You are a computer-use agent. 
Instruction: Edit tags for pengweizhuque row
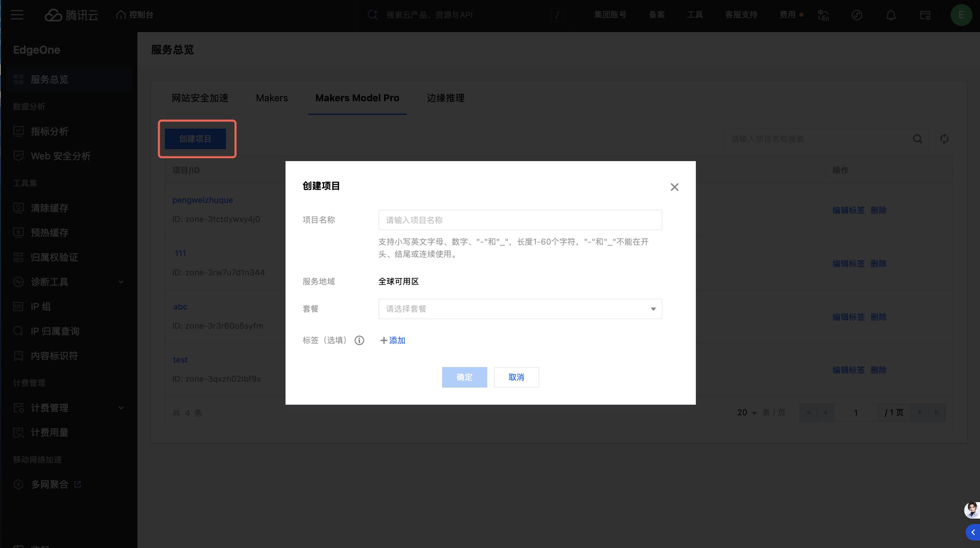[x=848, y=210]
